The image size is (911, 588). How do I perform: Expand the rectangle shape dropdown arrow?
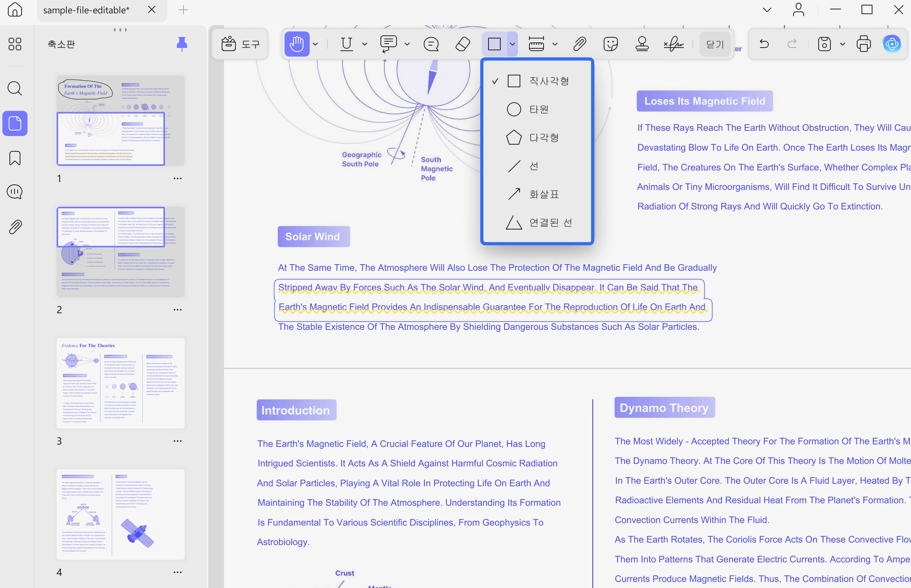click(512, 44)
